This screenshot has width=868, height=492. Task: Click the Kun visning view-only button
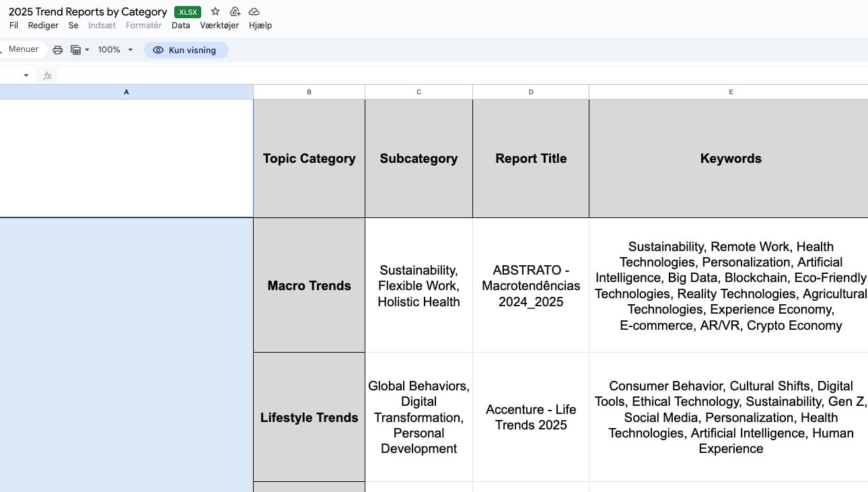pyautogui.click(x=186, y=50)
